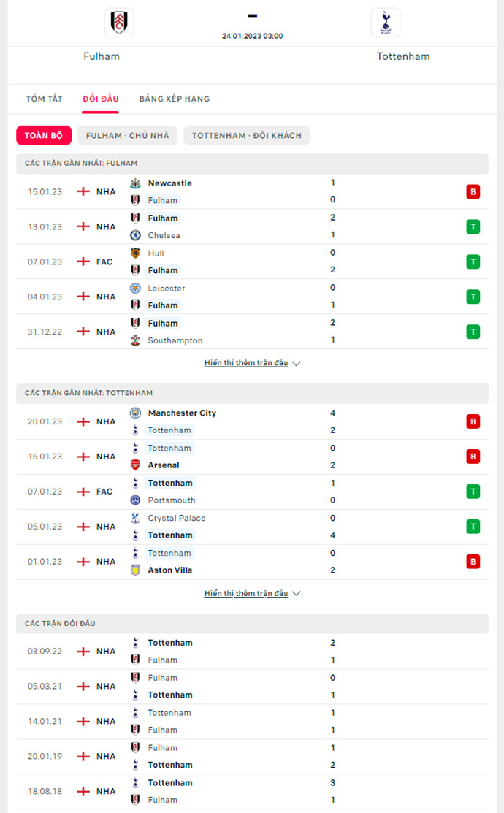Click the Aston Villa club logo
This screenshot has height=813, width=504.
tap(135, 570)
